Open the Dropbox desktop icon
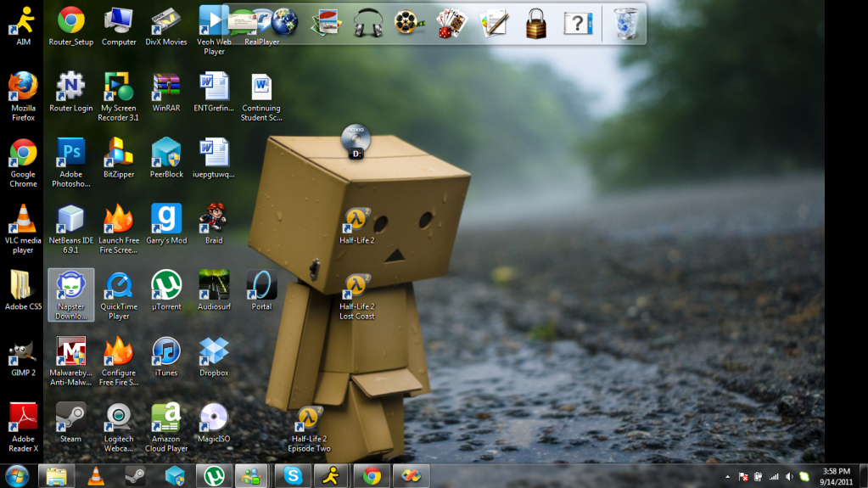 (214, 351)
